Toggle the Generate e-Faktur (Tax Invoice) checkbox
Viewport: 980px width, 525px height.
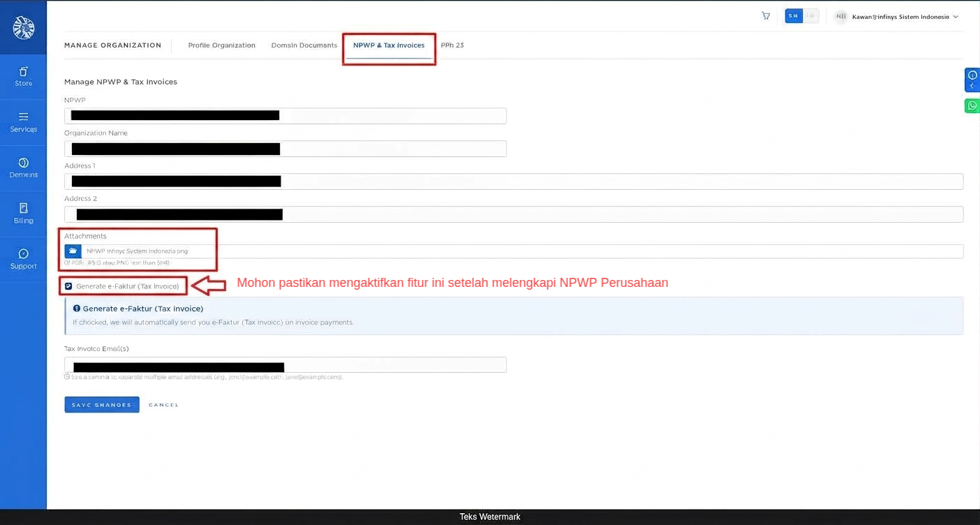(68, 286)
